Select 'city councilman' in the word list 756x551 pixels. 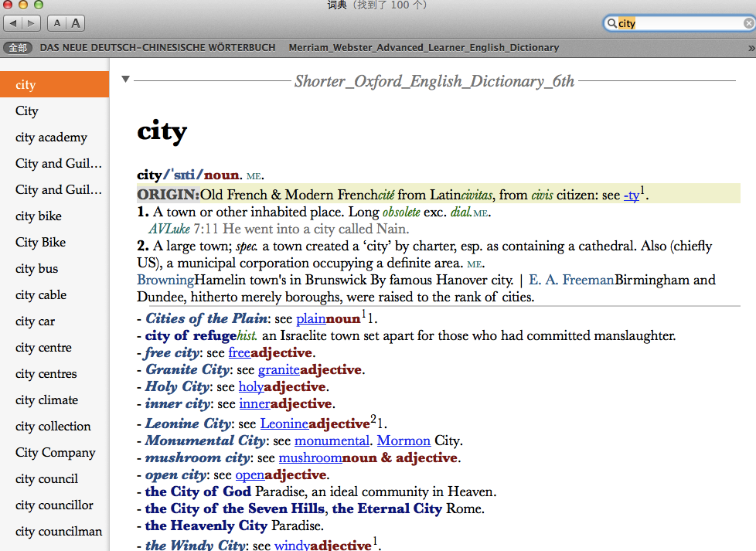click(54, 531)
